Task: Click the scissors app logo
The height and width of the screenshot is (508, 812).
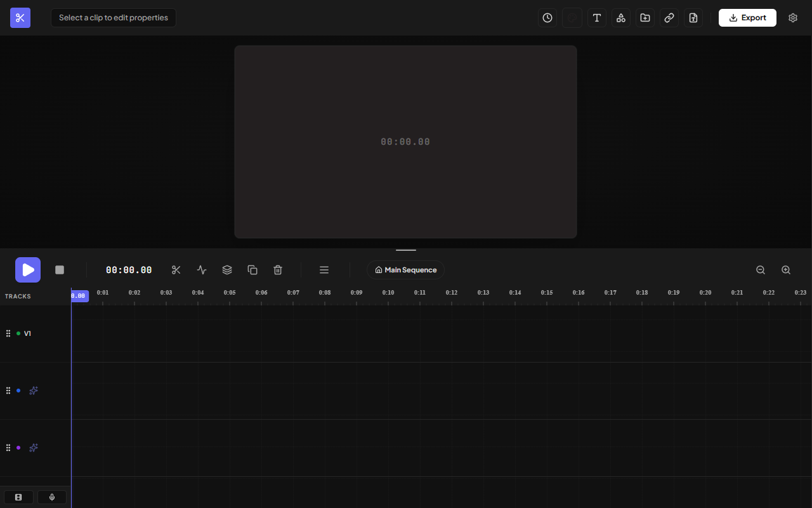Action: pos(20,18)
